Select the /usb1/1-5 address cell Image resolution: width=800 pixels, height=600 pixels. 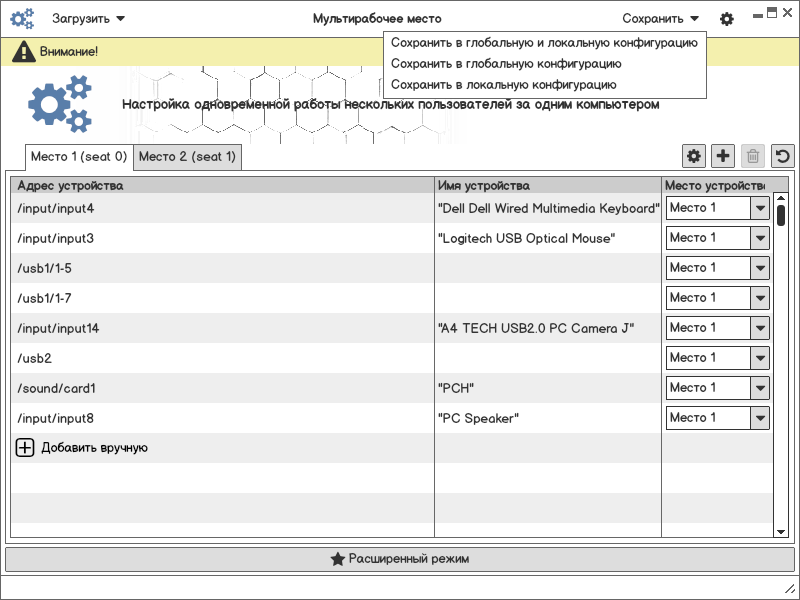tap(222, 268)
